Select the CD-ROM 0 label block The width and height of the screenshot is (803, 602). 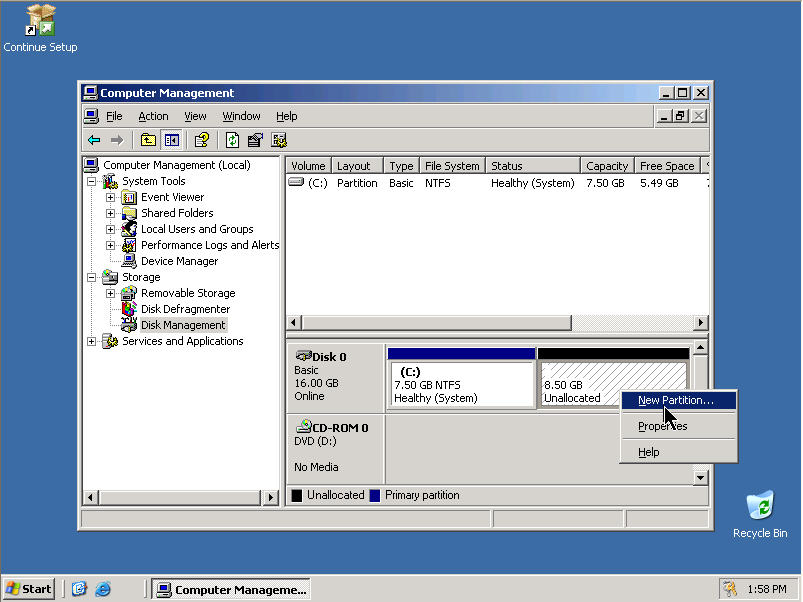pos(335,448)
